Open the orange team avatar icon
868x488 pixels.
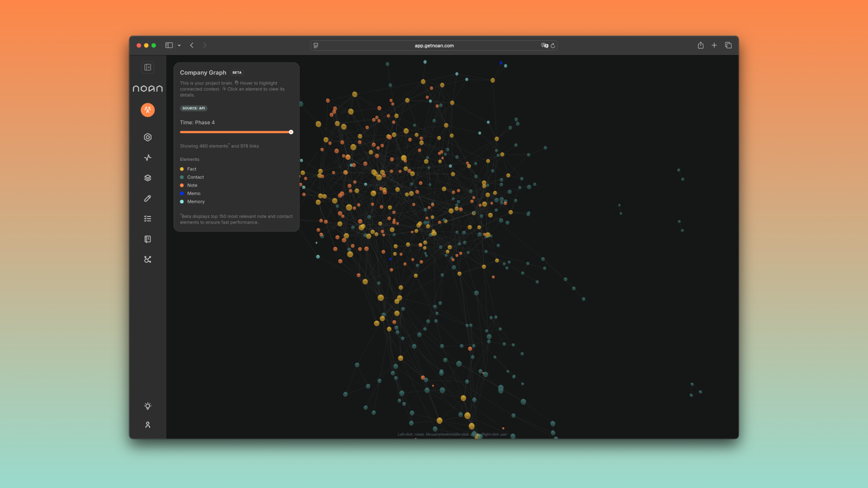(148, 110)
